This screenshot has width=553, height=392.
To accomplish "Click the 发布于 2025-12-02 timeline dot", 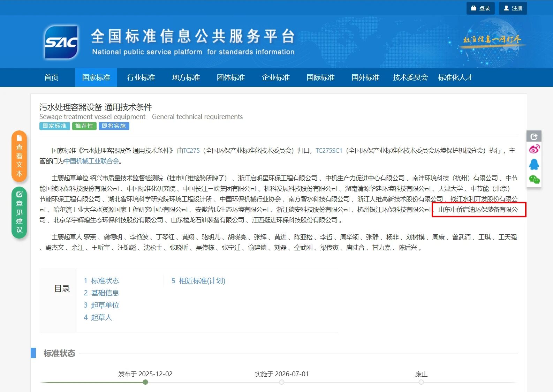I will pyautogui.click(x=145, y=382).
